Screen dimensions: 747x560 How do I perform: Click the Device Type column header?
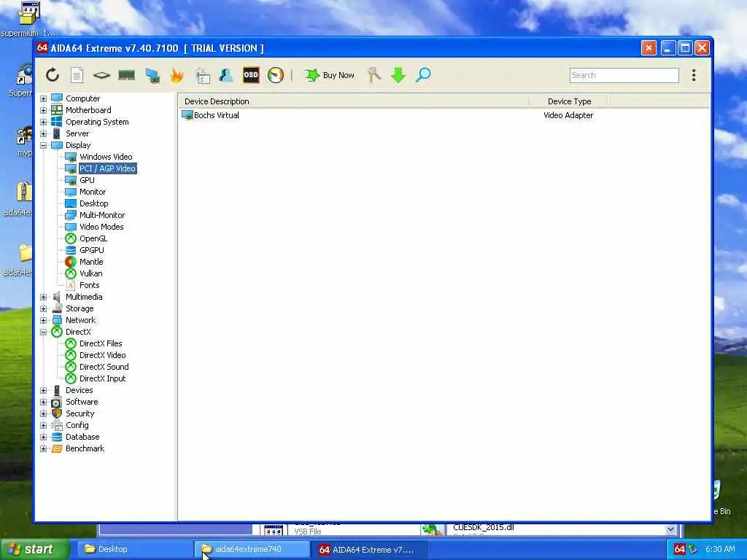[x=568, y=101]
